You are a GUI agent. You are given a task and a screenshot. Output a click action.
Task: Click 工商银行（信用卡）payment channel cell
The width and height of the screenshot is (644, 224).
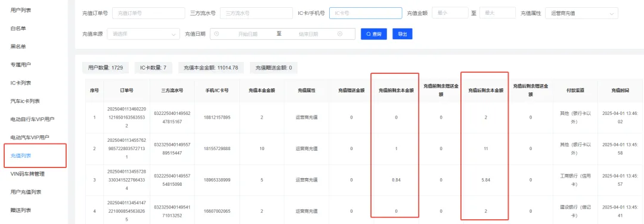pyautogui.click(x=575, y=180)
